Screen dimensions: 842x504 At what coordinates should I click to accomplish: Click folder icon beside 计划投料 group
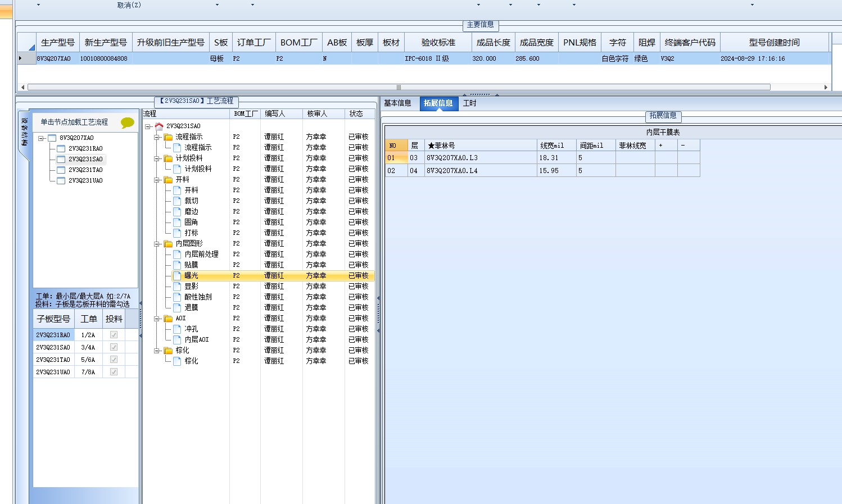coord(168,158)
